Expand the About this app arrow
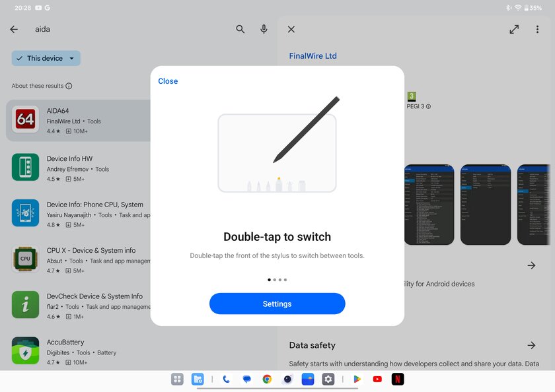Viewport: 555px width, 392px height. (531, 265)
